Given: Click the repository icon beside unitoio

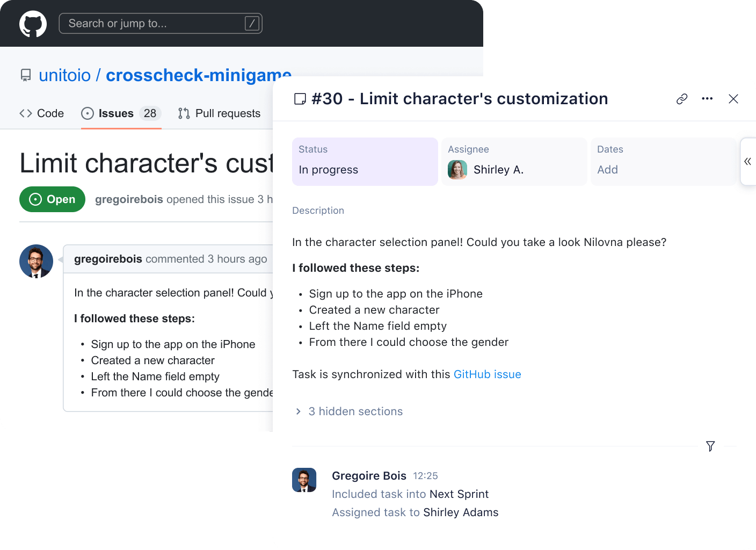Looking at the screenshot, I should (x=26, y=75).
